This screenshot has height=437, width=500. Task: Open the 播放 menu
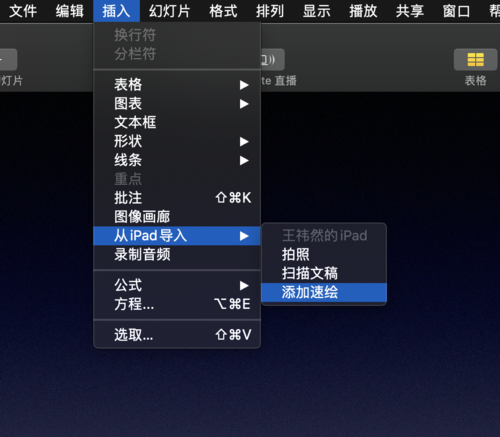coord(363,11)
